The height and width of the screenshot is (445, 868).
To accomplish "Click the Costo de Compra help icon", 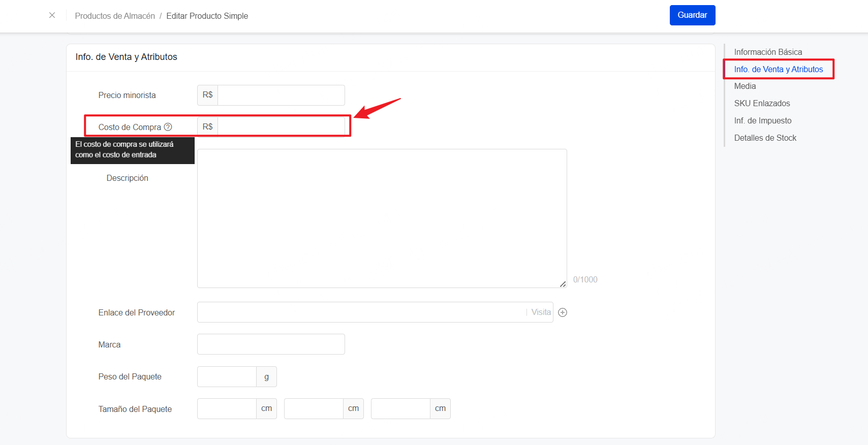I will point(168,127).
